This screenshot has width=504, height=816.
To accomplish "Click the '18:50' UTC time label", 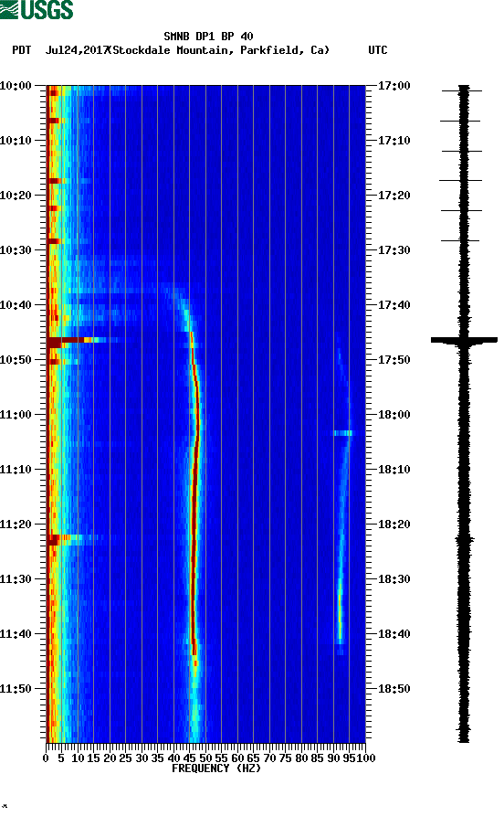I will coord(394,688).
